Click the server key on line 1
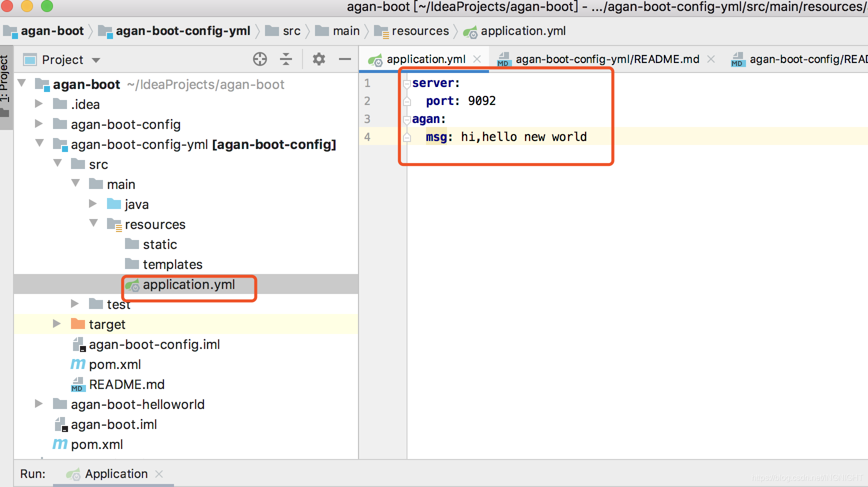Image resolution: width=868 pixels, height=487 pixels. point(433,83)
